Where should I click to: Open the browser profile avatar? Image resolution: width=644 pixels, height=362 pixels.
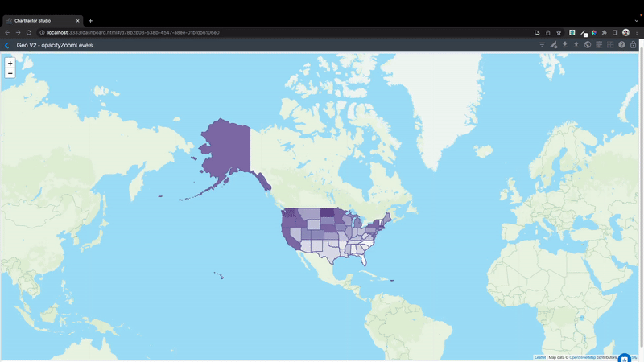click(x=626, y=32)
